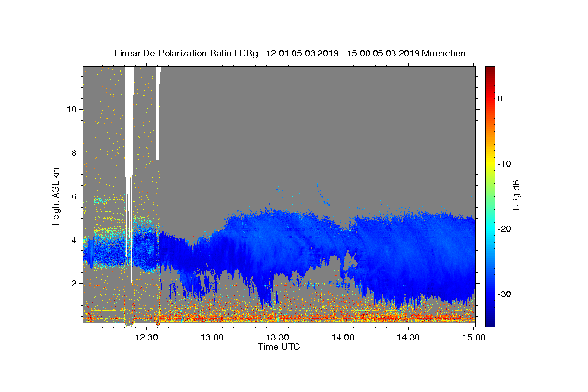Click the colorbar value label '-30'
This screenshot has width=588, height=392.
click(x=505, y=294)
